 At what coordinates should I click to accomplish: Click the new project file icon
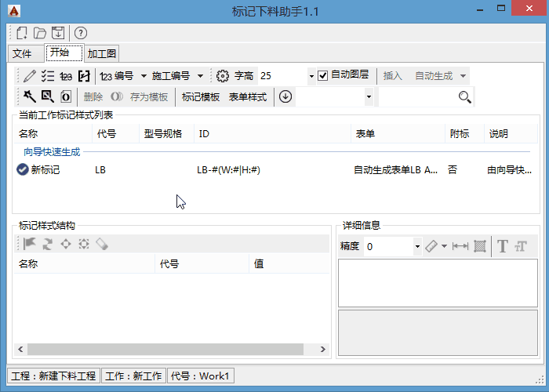pyautogui.click(x=22, y=33)
